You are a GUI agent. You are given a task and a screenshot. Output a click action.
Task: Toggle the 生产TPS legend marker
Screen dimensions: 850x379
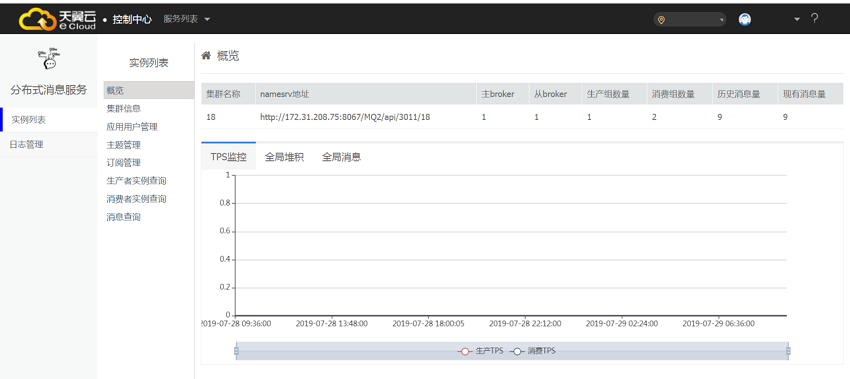click(x=465, y=351)
